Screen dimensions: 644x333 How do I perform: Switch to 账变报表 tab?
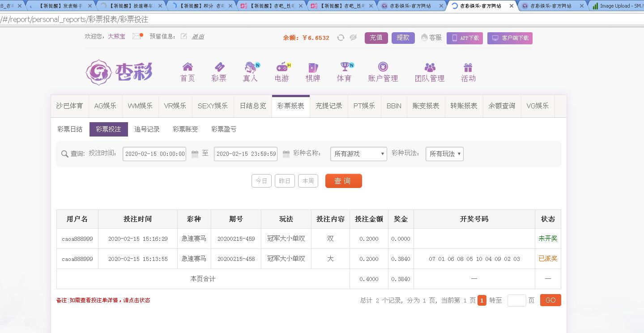pyautogui.click(x=426, y=106)
